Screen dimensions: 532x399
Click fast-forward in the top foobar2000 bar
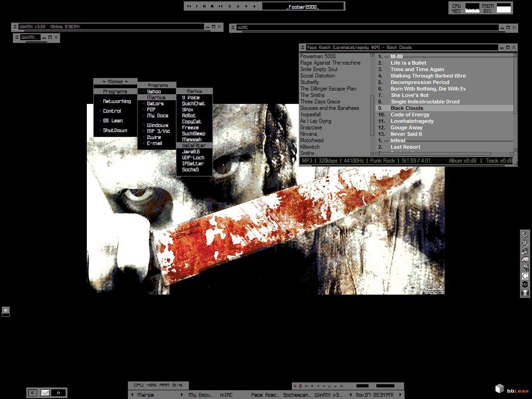pos(221,6)
